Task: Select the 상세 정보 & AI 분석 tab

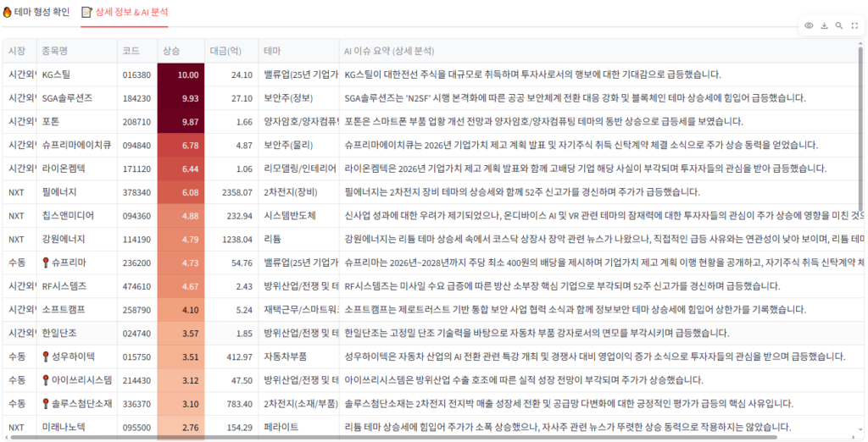Action: tap(125, 13)
